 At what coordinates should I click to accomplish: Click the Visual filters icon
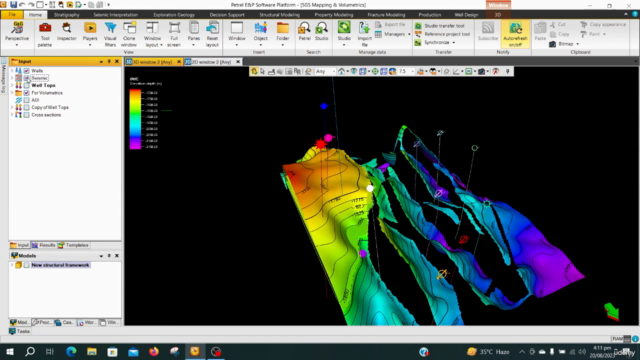pyautogui.click(x=110, y=34)
